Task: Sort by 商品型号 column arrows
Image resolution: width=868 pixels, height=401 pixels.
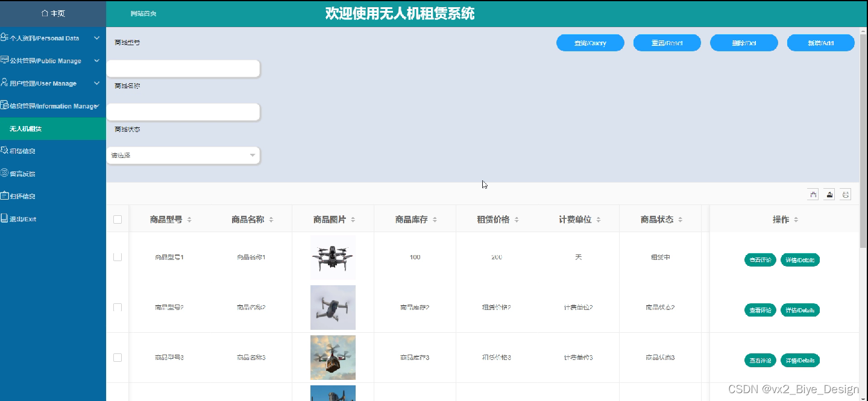Action: [x=189, y=220]
